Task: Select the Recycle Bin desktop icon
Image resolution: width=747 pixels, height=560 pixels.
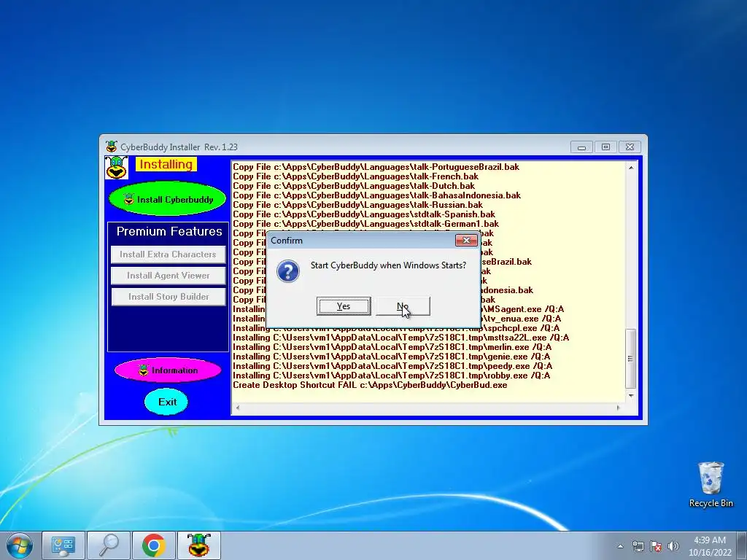Action: click(x=711, y=485)
